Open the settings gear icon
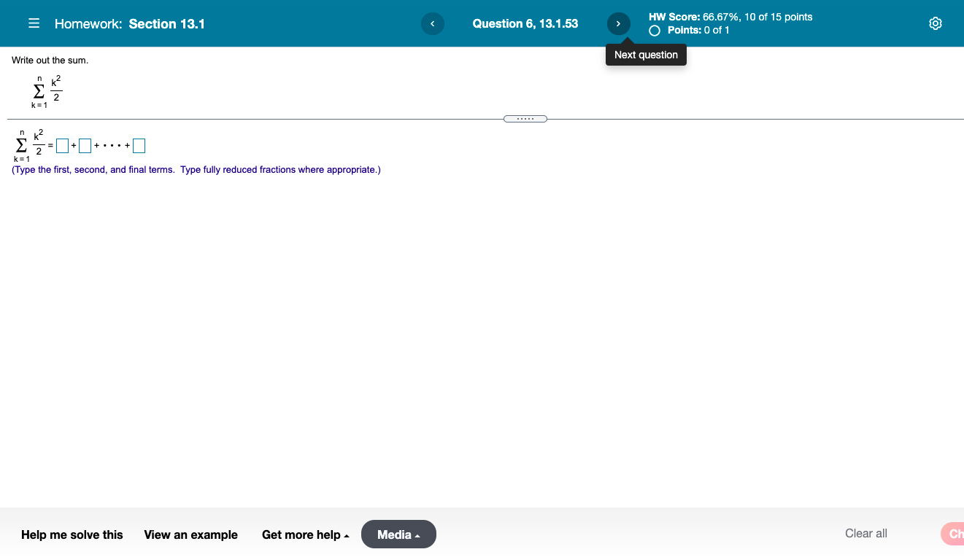 point(936,24)
